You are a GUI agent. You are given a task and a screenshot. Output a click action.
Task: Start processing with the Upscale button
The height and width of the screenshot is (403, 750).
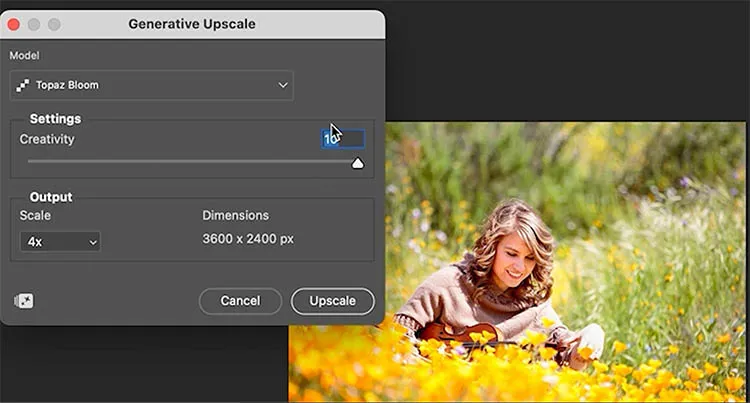332,301
